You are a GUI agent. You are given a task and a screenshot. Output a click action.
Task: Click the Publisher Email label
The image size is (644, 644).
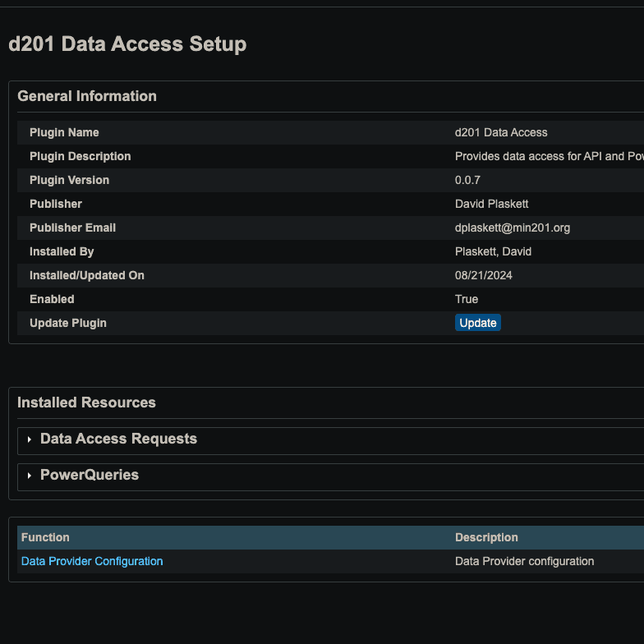tap(72, 228)
